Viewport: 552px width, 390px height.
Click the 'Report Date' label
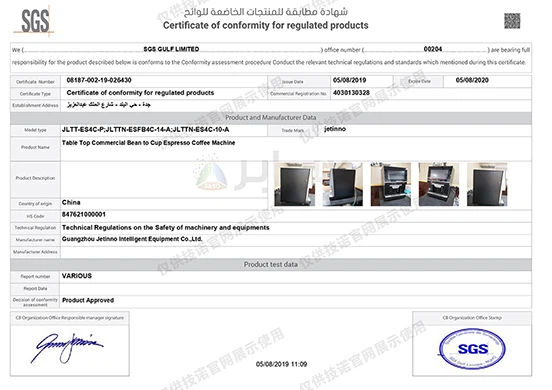click(35, 289)
